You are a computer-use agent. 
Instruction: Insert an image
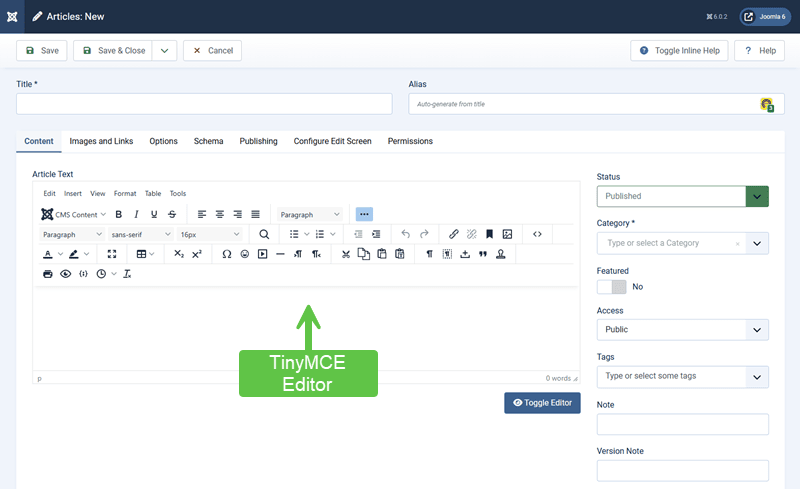[x=507, y=234]
